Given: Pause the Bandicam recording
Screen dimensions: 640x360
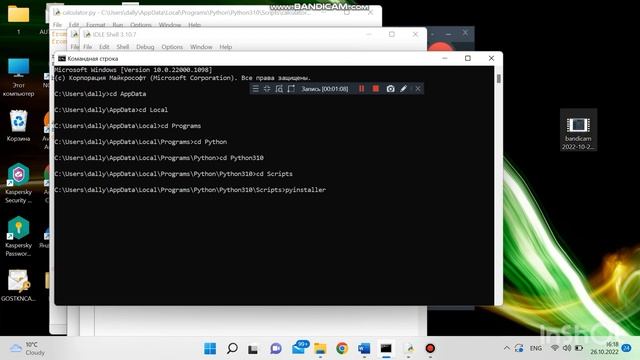Looking at the screenshot, I should click(361, 89).
